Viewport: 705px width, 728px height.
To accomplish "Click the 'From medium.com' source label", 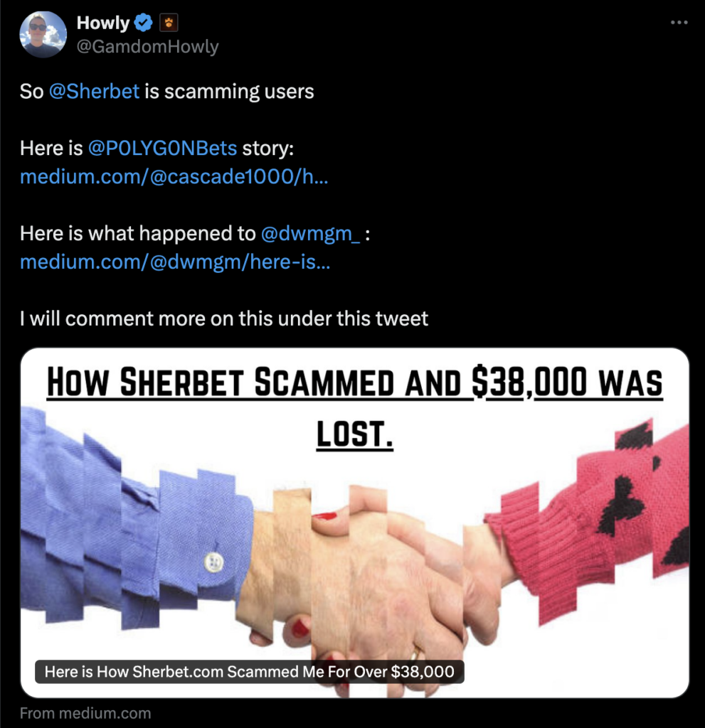I will tap(85, 712).
